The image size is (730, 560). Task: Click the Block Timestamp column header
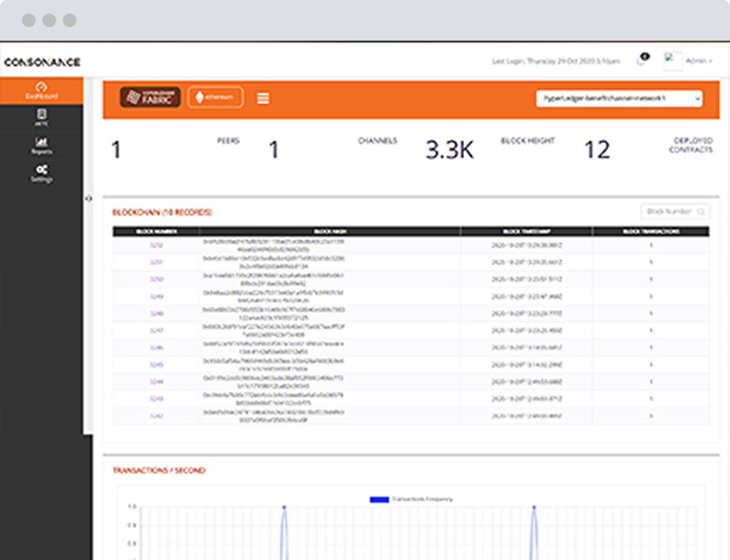pos(526,231)
